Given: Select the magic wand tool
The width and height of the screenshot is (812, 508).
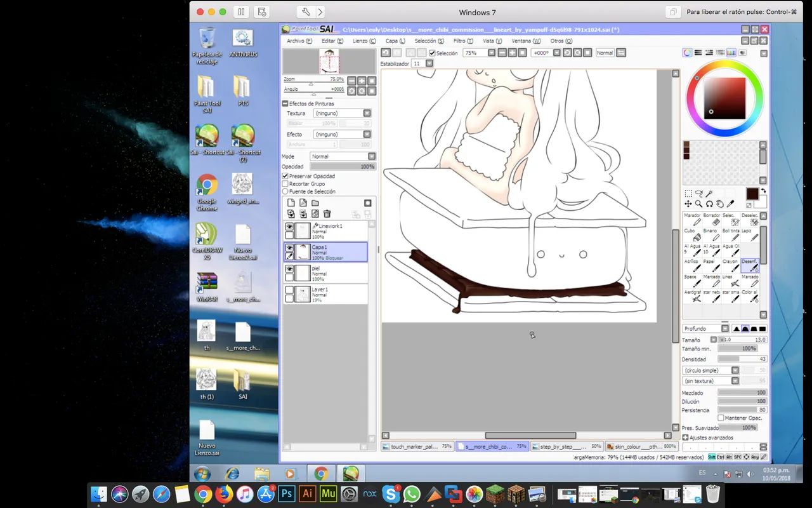Looking at the screenshot, I should coord(709,194).
